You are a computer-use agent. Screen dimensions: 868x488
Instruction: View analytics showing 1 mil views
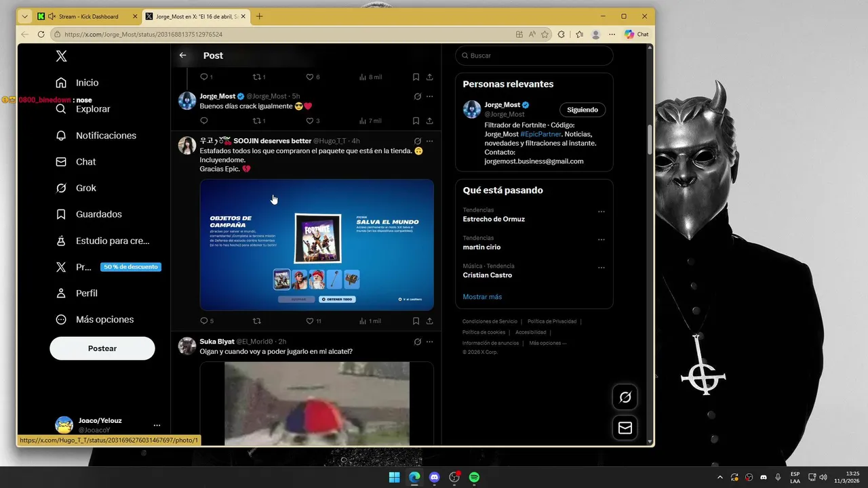(370, 321)
